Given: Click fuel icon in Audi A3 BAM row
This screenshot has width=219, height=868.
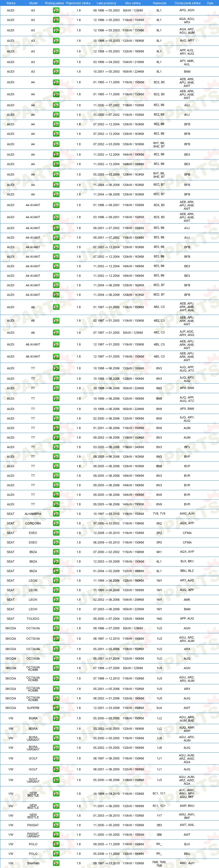Looking at the screenshot, I should 56,72.
